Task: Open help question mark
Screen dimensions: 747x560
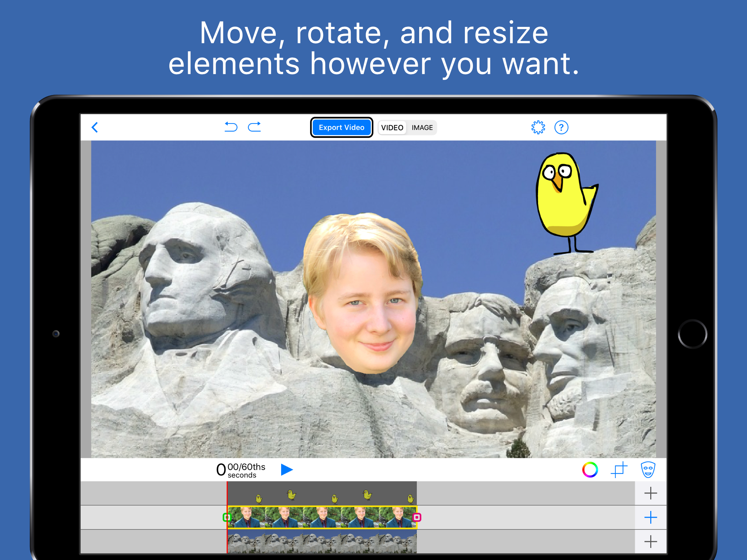Action: pos(561,128)
